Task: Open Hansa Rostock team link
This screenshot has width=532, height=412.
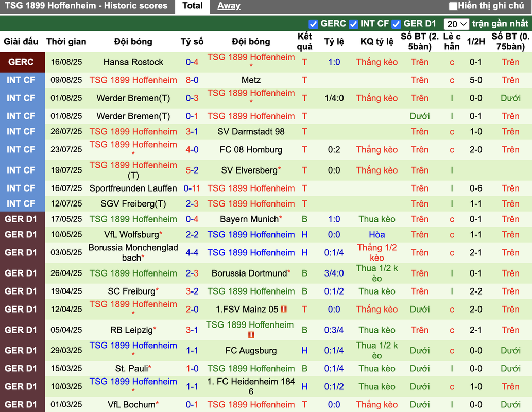Action: coord(133,62)
